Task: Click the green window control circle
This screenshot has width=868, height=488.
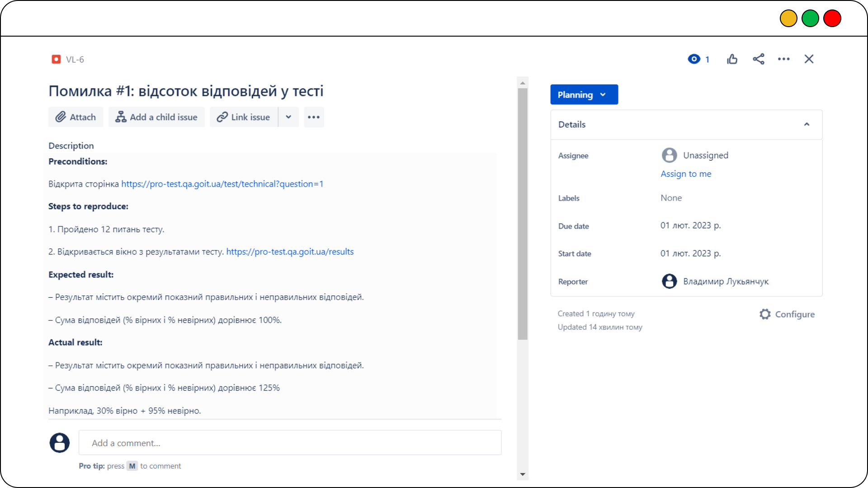Action: coord(810,19)
